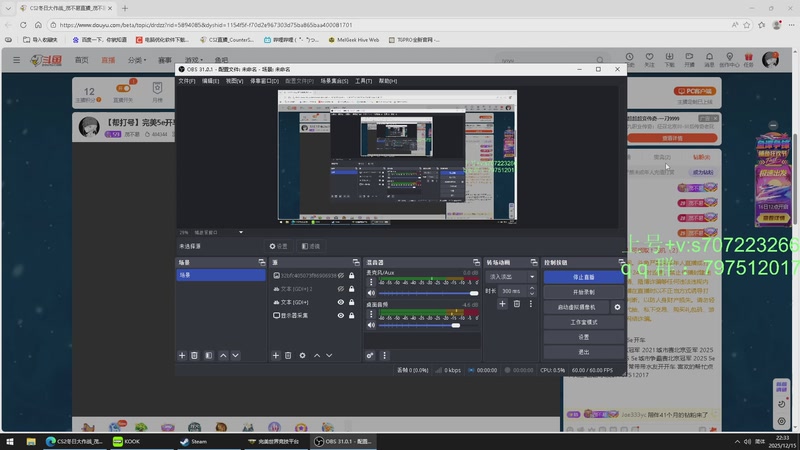
Task: Open Douyu watch history clock icon
Action: [x=630, y=57]
